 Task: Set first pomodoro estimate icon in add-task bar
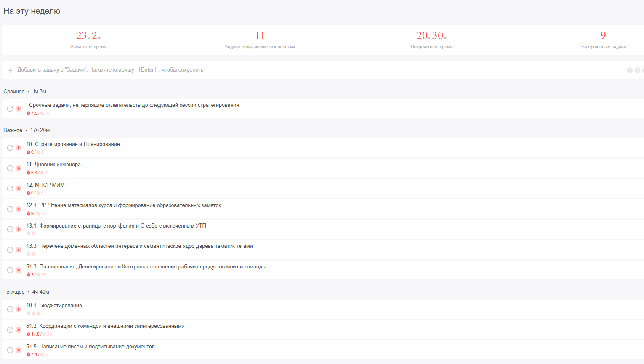coord(630,70)
